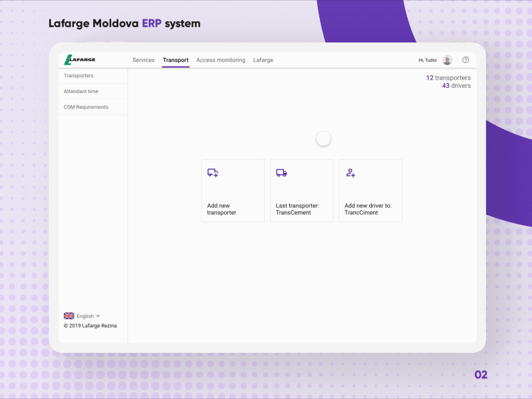
Task: Select the Transport menu item
Action: 176,60
